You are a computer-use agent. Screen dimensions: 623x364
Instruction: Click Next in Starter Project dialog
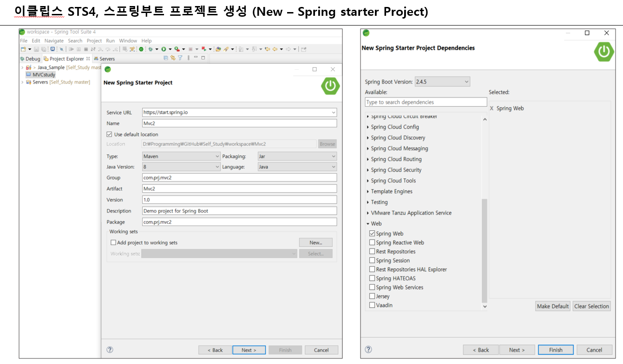tap(249, 350)
